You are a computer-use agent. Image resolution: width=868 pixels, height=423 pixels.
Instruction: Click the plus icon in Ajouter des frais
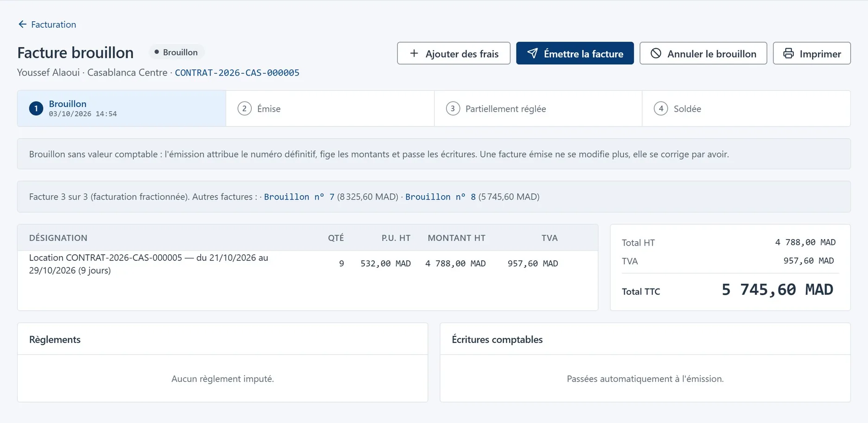(414, 53)
